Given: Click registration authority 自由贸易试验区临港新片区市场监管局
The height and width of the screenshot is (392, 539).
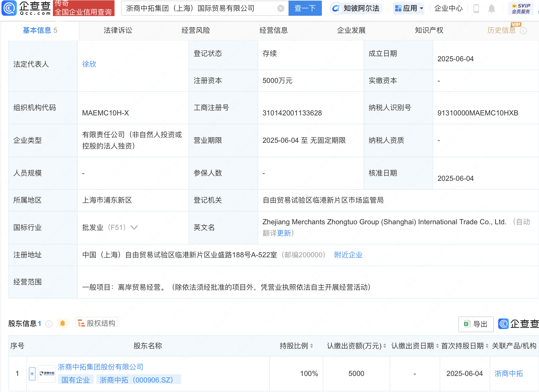Looking at the screenshot, I should tap(323, 200).
